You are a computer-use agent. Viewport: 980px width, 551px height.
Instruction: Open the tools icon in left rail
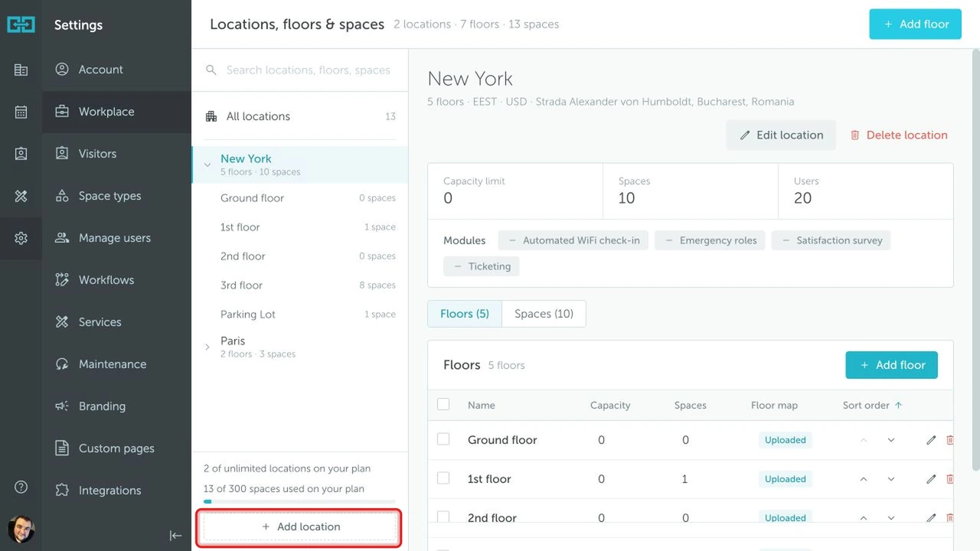21,196
